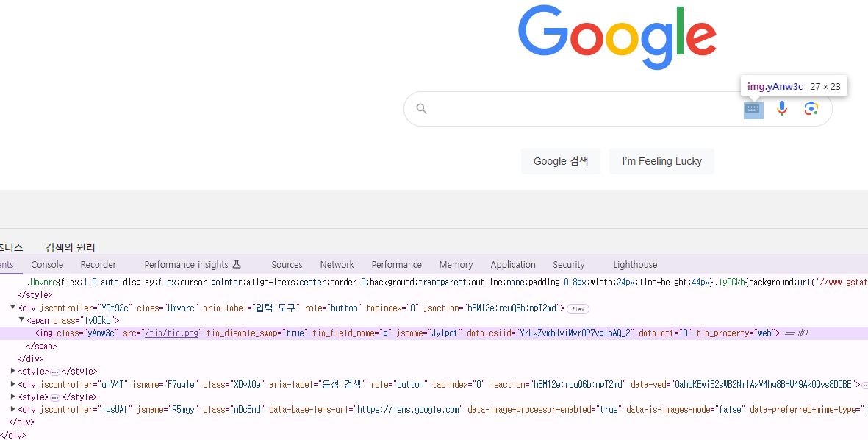The width and height of the screenshot is (868, 440).
Task: Select the closing </span> tag line
Action: click(x=41, y=347)
